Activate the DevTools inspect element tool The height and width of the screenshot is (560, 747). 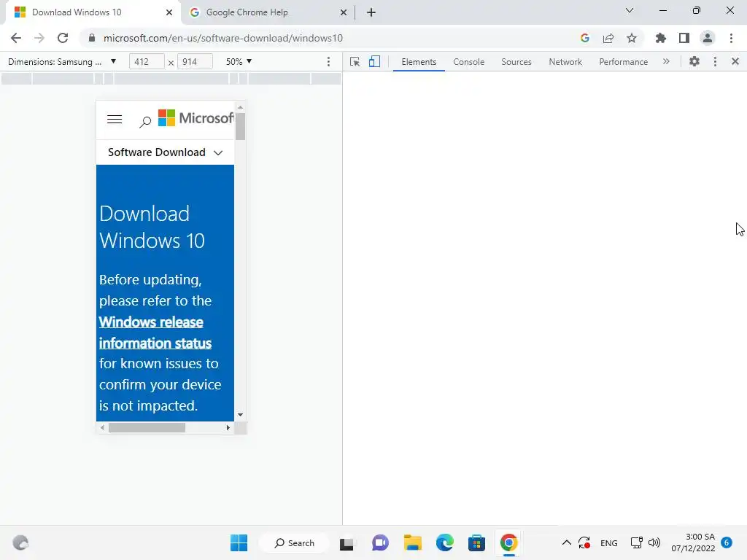coord(355,61)
